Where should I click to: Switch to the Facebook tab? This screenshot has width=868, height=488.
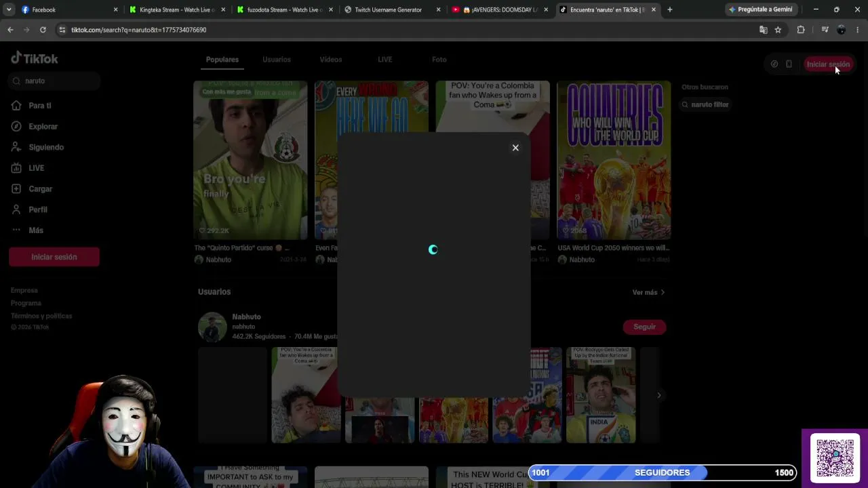64,9
